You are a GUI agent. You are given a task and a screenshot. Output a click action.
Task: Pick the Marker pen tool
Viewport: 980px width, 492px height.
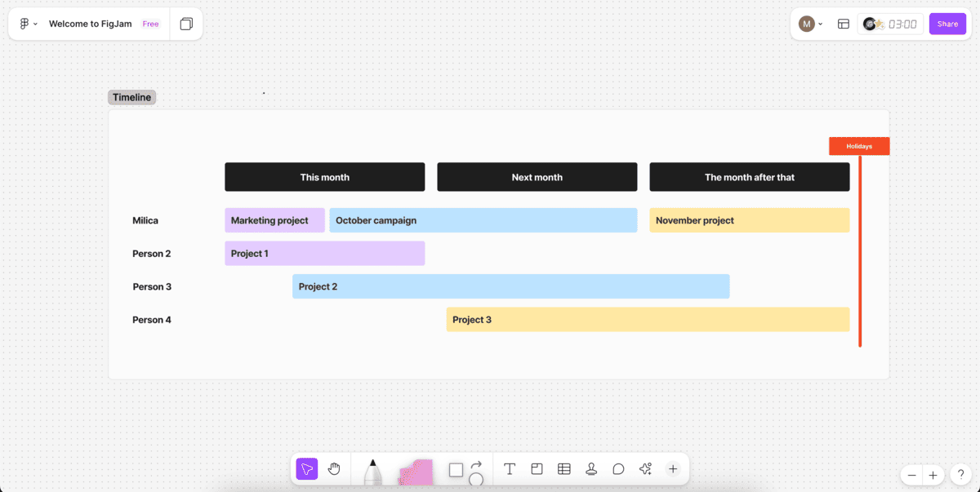tap(372, 472)
